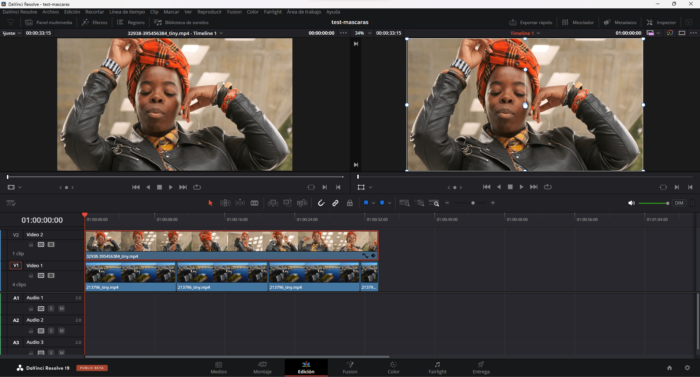Click the Replace Clip toolbar icon
The height and width of the screenshot is (377, 700).
pyautogui.click(x=302, y=203)
